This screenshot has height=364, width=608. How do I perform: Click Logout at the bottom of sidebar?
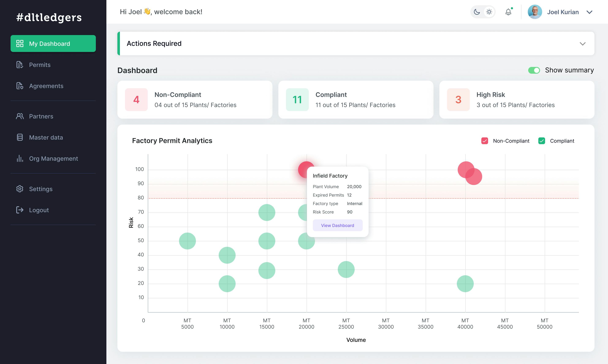(x=39, y=210)
